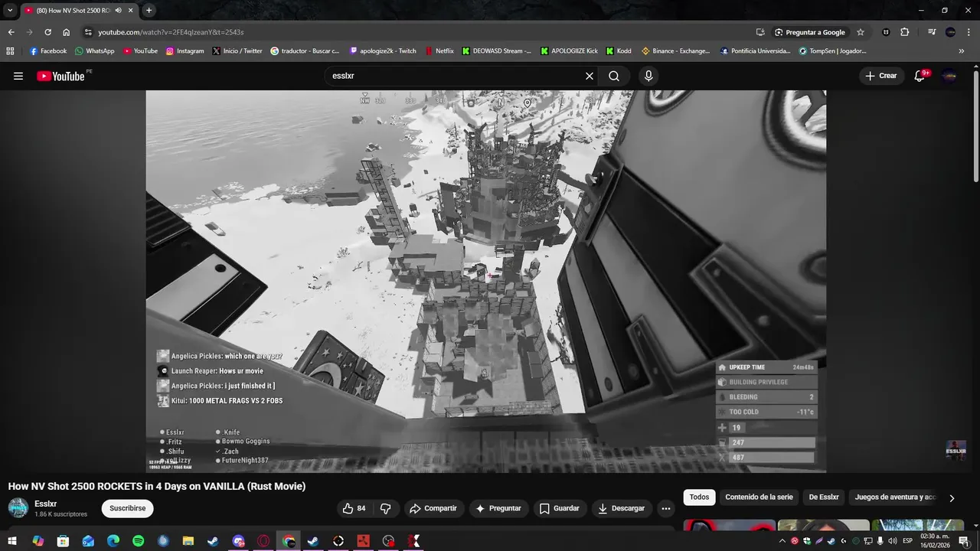980x551 pixels.
Task: Select the Todos filter chip
Action: tap(699, 497)
